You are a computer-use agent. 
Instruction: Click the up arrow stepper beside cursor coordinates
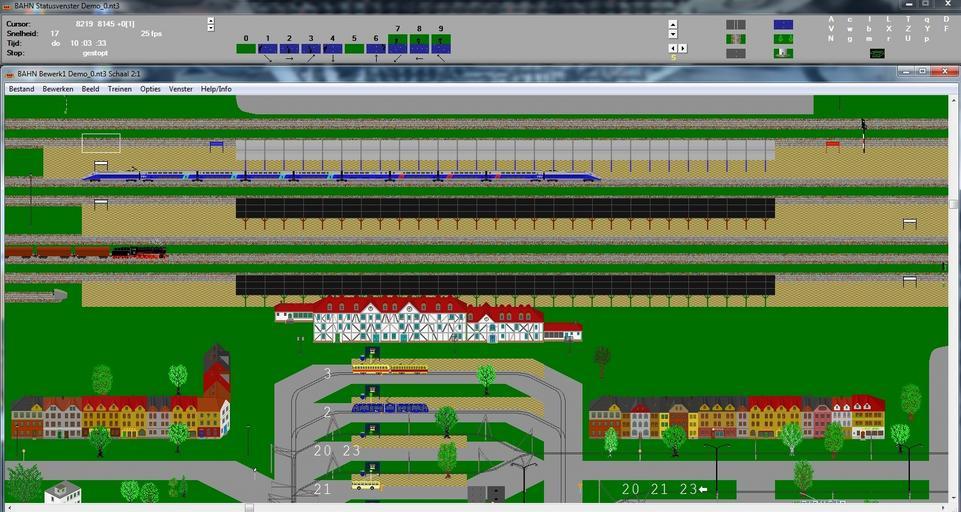(x=210, y=20)
